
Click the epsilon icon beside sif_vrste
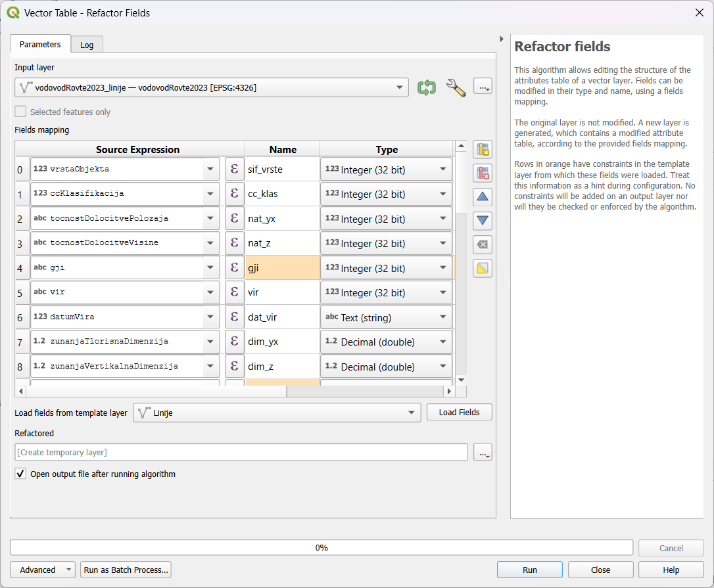click(x=235, y=169)
